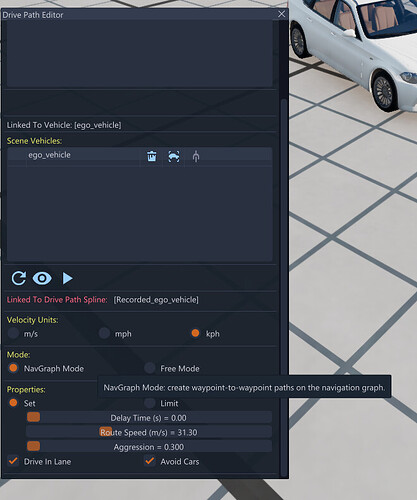Click the focus-on-vehicle icon for ego_vehicle
The width and height of the screenshot is (417, 500).
pos(174,156)
